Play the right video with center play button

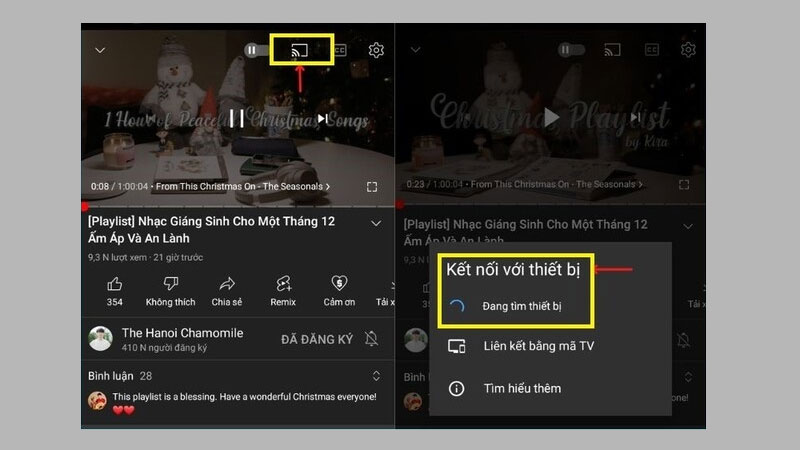(551, 117)
